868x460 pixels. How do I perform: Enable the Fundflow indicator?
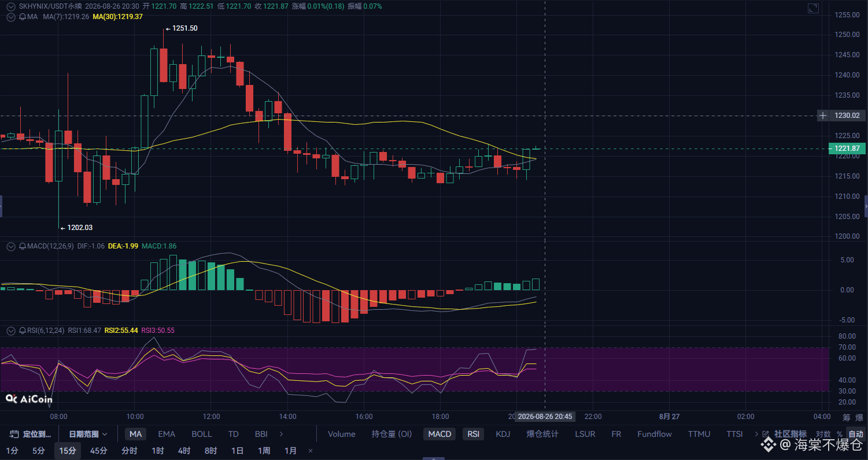[x=655, y=434]
